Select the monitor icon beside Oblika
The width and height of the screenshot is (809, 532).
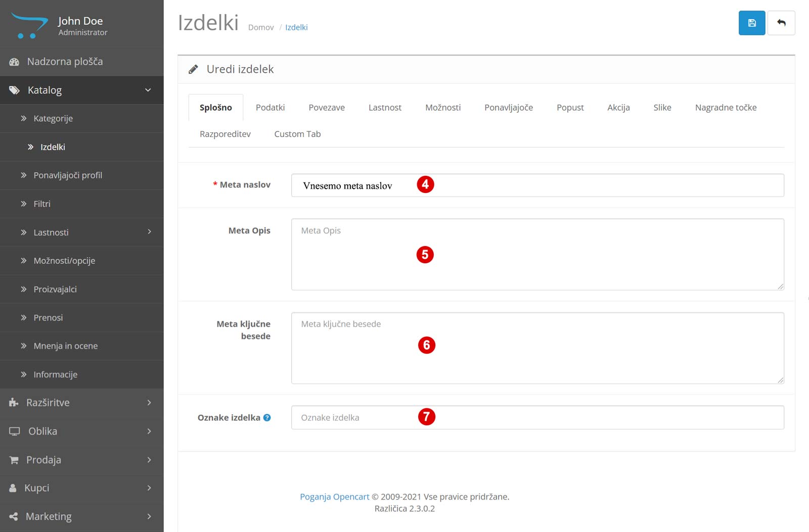(13, 431)
